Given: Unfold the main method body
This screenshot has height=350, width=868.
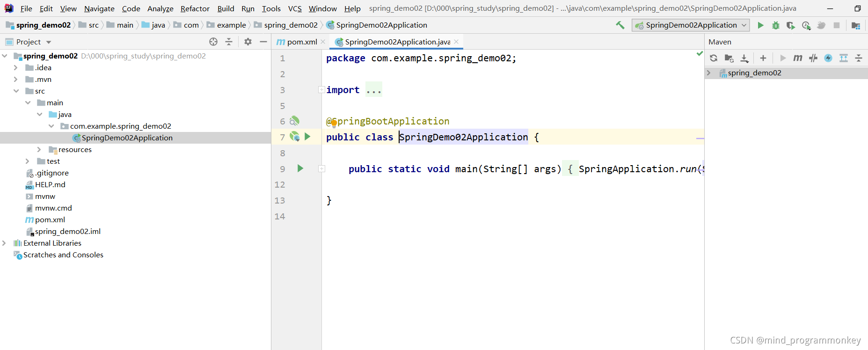Looking at the screenshot, I should [x=321, y=168].
